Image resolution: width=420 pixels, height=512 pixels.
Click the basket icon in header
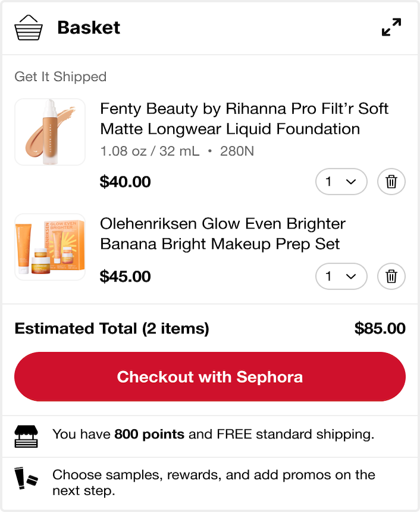(29, 28)
